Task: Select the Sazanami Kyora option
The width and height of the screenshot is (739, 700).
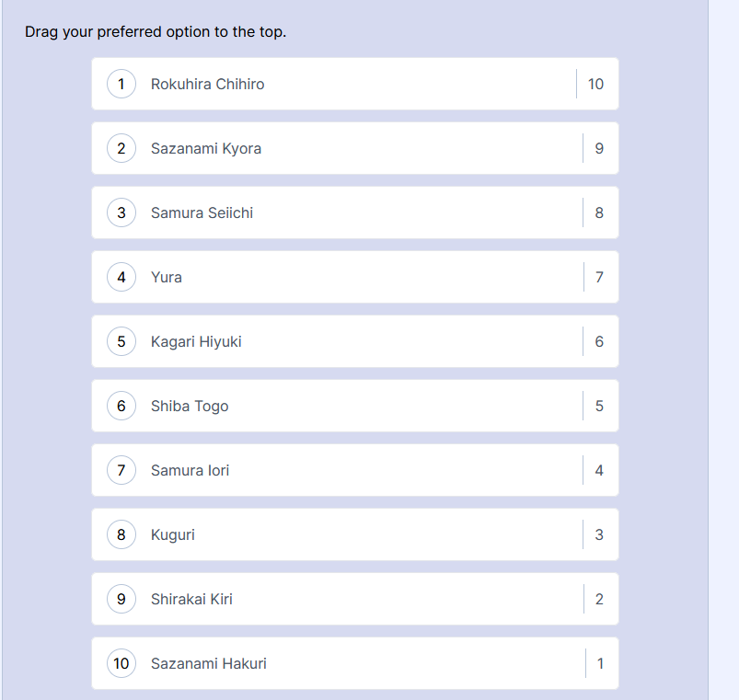Action: click(206, 149)
